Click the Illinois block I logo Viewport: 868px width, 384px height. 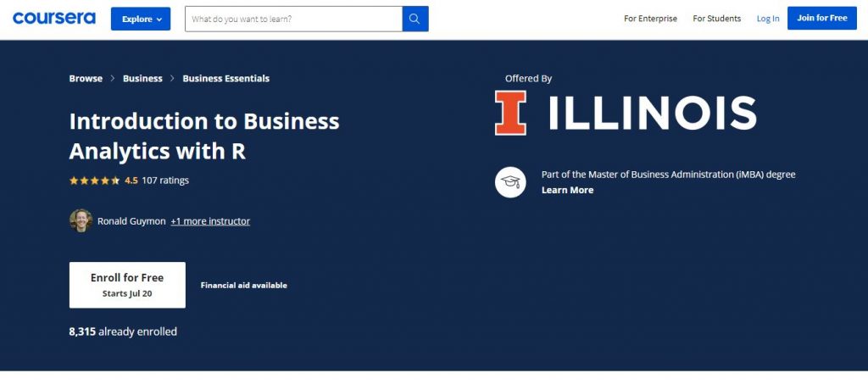[510, 113]
